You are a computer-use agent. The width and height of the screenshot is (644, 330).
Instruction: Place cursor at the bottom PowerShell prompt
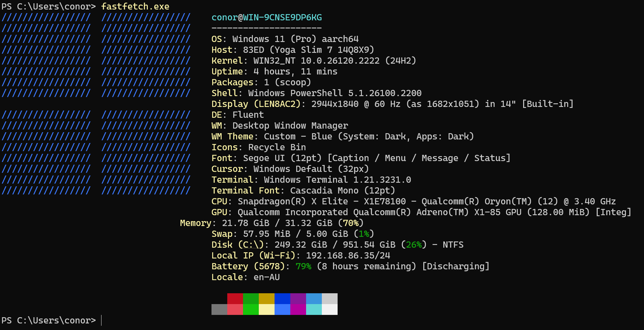pos(101,320)
